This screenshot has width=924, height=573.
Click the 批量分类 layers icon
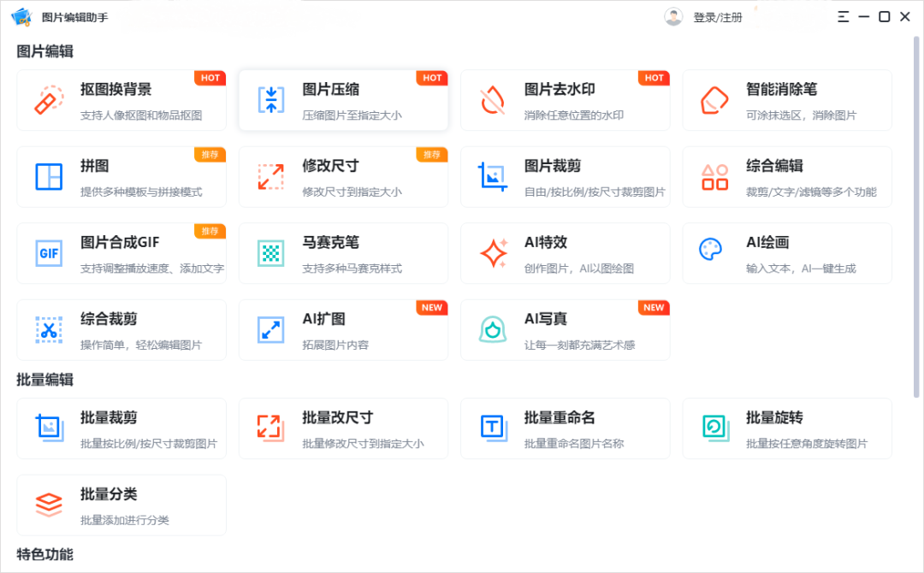coord(49,505)
